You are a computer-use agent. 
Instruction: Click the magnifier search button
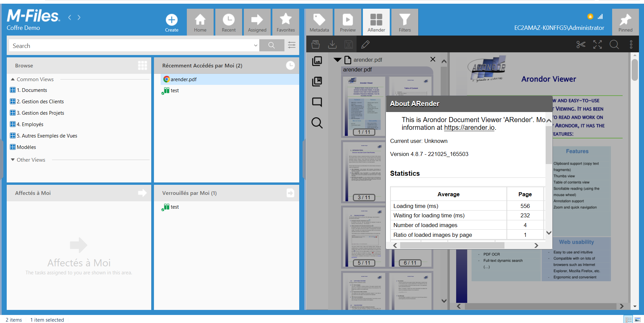pos(272,45)
